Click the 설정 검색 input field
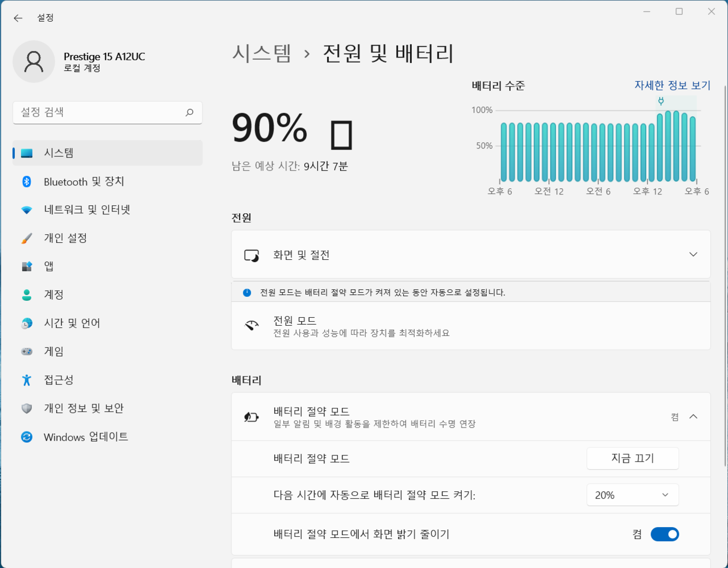Image resolution: width=728 pixels, height=568 pixels. point(100,113)
